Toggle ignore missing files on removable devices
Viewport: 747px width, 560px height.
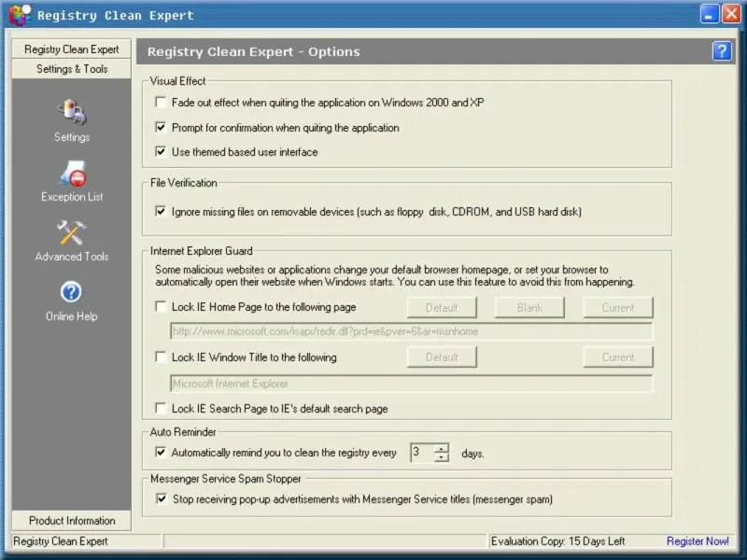tap(161, 211)
